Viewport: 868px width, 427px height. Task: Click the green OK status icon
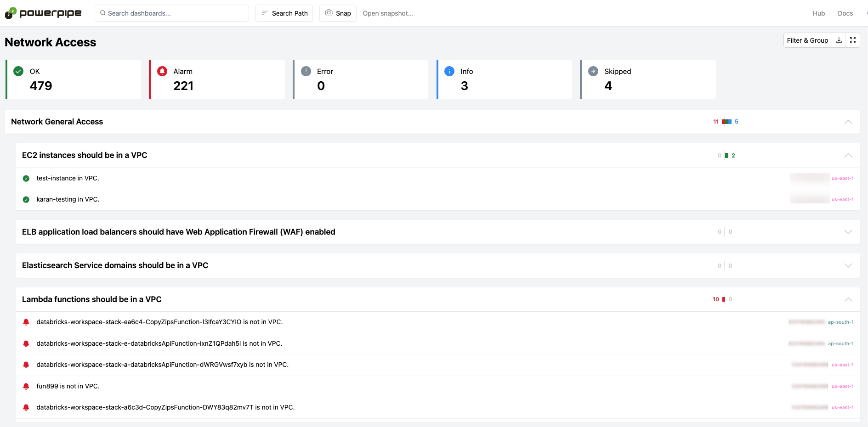point(18,71)
